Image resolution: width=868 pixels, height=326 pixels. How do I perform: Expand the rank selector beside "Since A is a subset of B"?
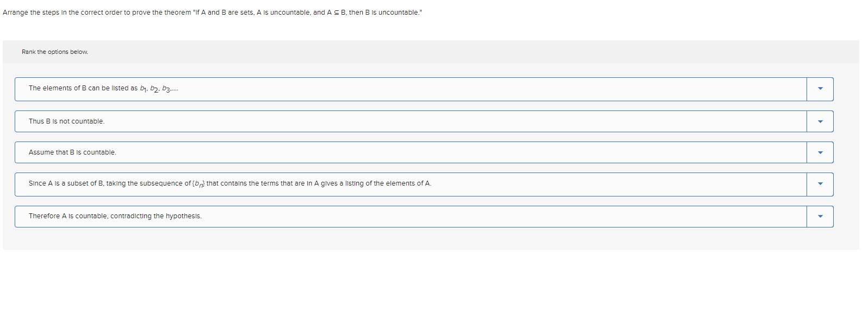pos(819,184)
